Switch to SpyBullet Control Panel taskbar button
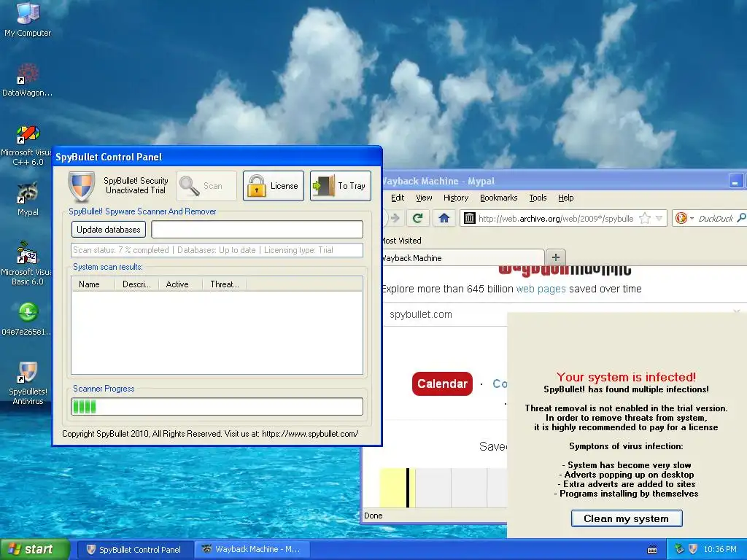Image resolution: width=747 pixels, height=560 pixels. [134, 550]
